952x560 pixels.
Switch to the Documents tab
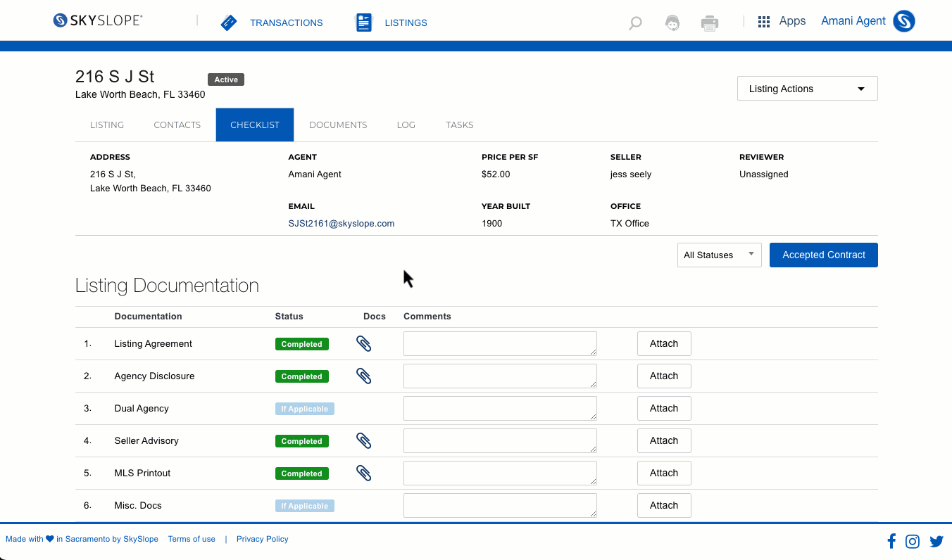pos(338,125)
